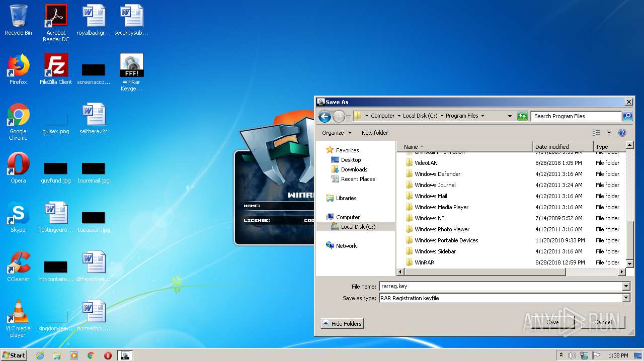Open the view options dropdown arrow
Screen dimensions: 644x362
[x=608, y=133]
